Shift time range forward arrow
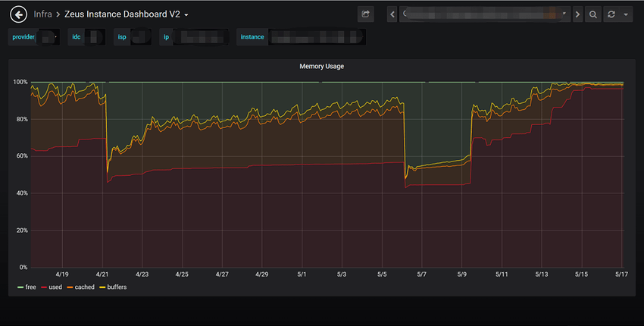Screen dimensions: 644x326 click(x=577, y=14)
